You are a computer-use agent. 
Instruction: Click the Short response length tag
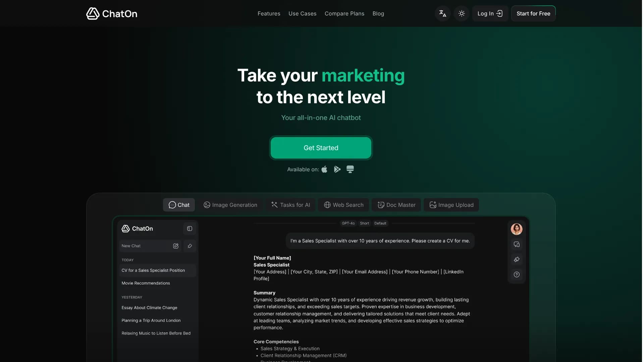pos(364,223)
